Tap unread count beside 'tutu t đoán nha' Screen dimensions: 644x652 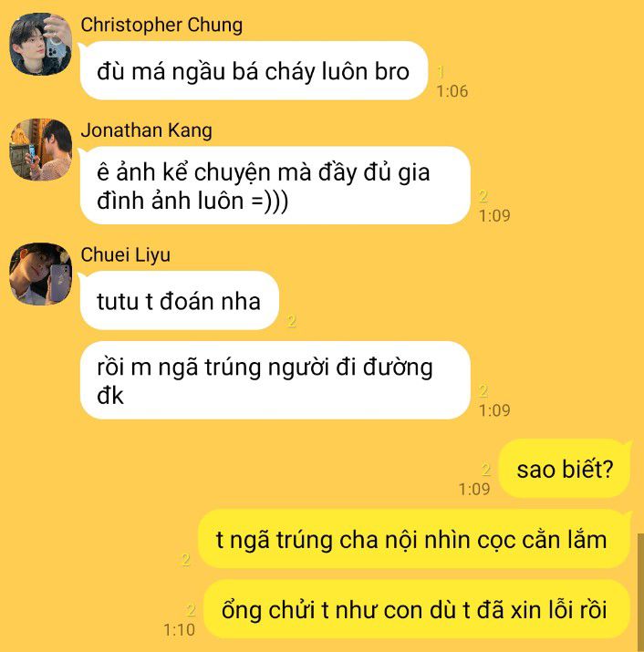tap(292, 321)
